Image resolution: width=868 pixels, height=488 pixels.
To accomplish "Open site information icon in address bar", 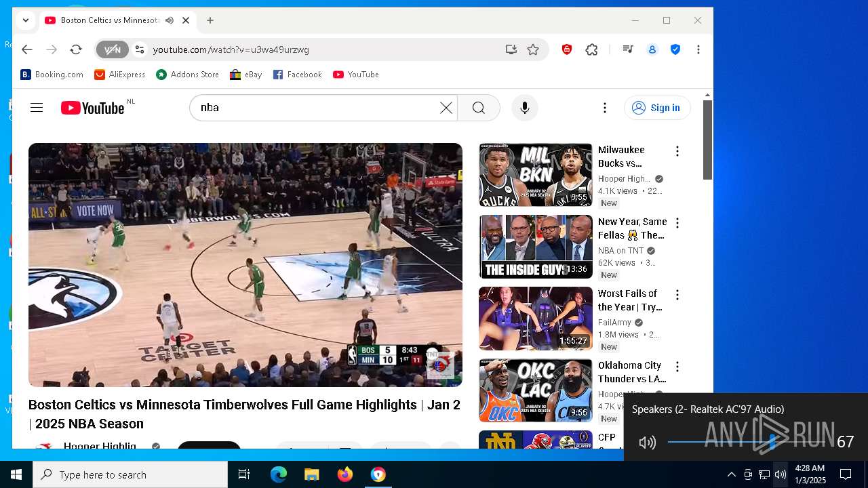I will (140, 49).
